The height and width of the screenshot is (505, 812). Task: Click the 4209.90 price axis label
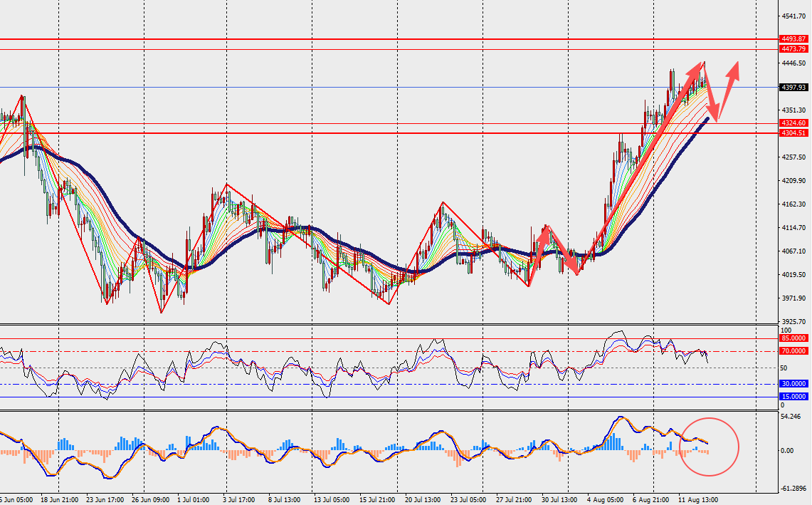tap(794, 180)
